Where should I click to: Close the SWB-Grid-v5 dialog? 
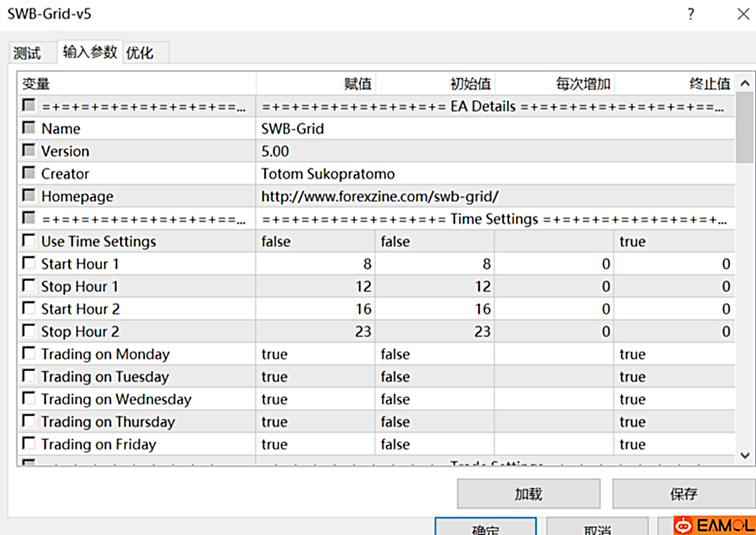(x=743, y=14)
